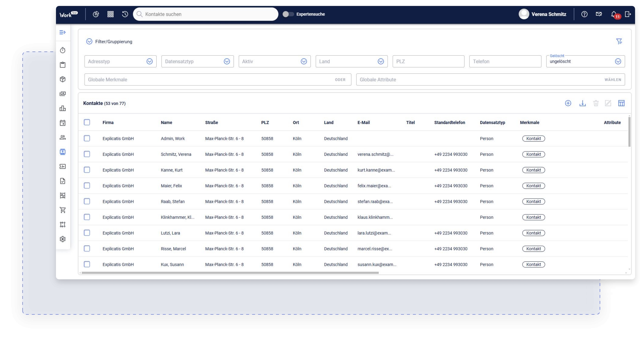
Task: Toggle the Expertensuche switch
Action: pyautogui.click(x=288, y=14)
